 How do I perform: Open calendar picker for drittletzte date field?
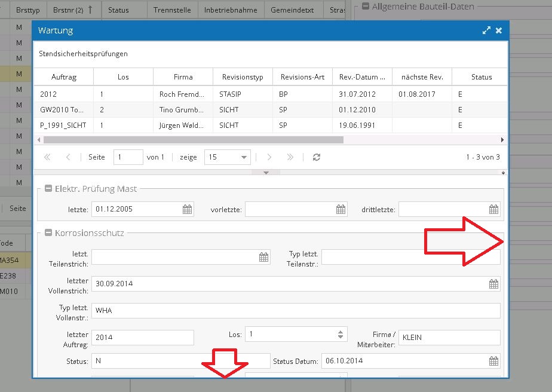(492, 209)
